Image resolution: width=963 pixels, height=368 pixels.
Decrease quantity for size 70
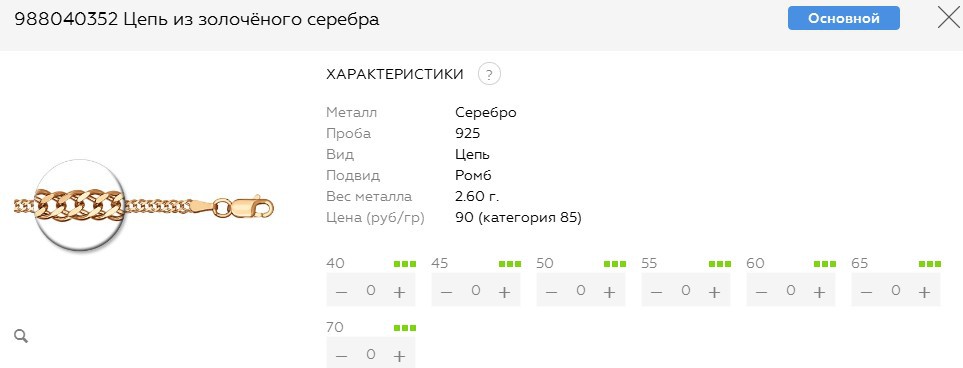341,356
